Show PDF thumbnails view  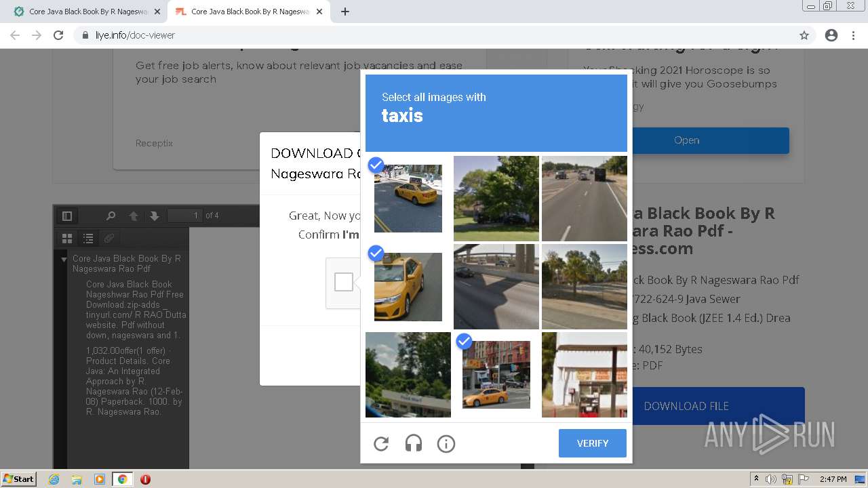[67, 239]
